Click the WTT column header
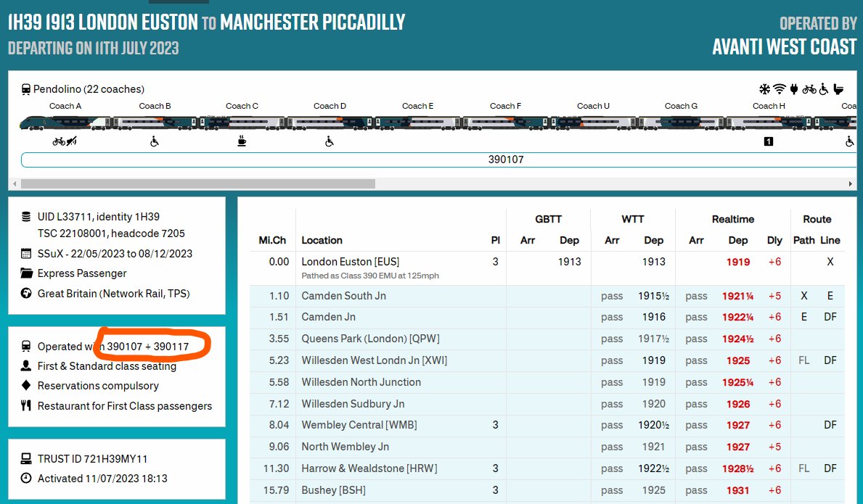863x504 pixels. click(x=632, y=219)
